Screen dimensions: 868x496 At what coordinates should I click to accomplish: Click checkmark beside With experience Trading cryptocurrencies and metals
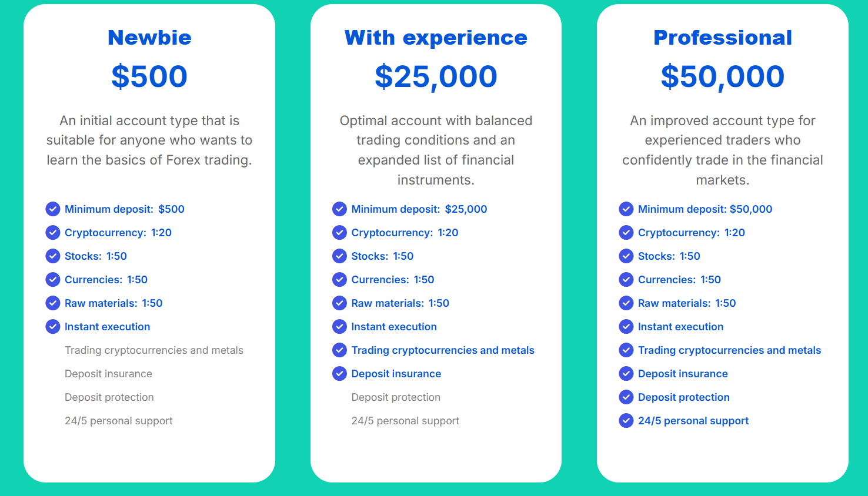pyautogui.click(x=339, y=350)
